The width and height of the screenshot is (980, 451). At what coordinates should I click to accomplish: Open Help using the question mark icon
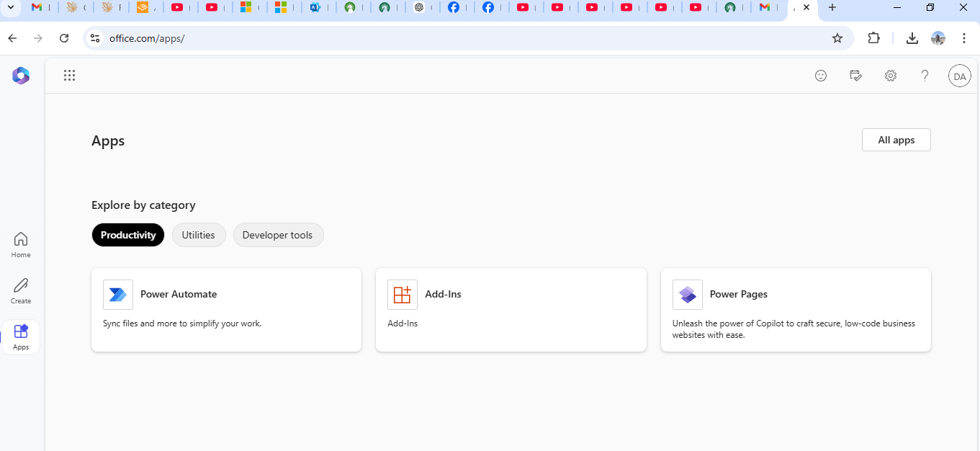925,76
